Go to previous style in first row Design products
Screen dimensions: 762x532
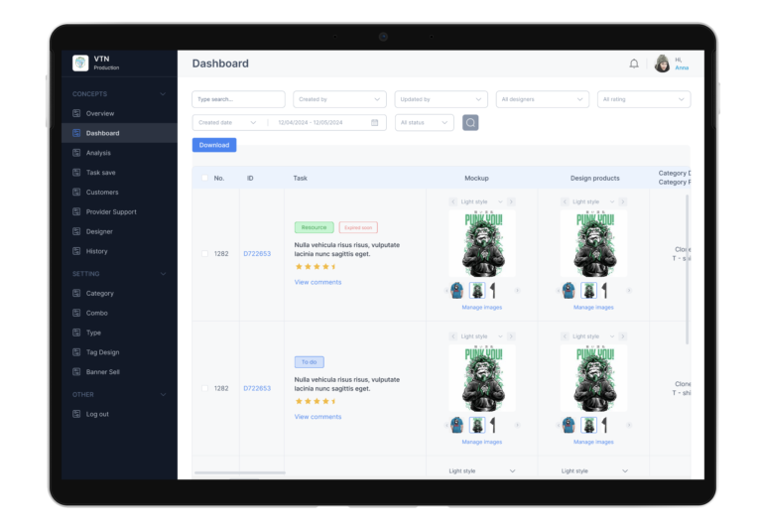tap(565, 201)
